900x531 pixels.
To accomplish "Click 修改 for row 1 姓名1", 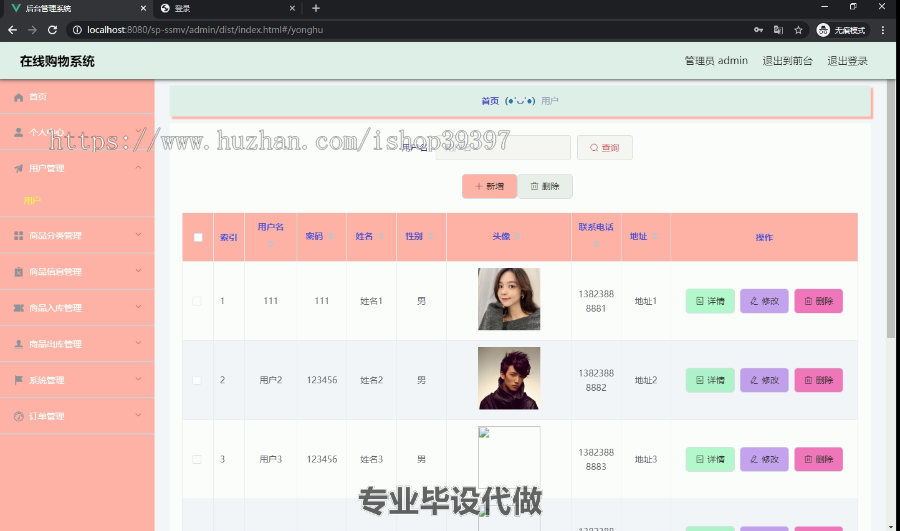I will 764,301.
